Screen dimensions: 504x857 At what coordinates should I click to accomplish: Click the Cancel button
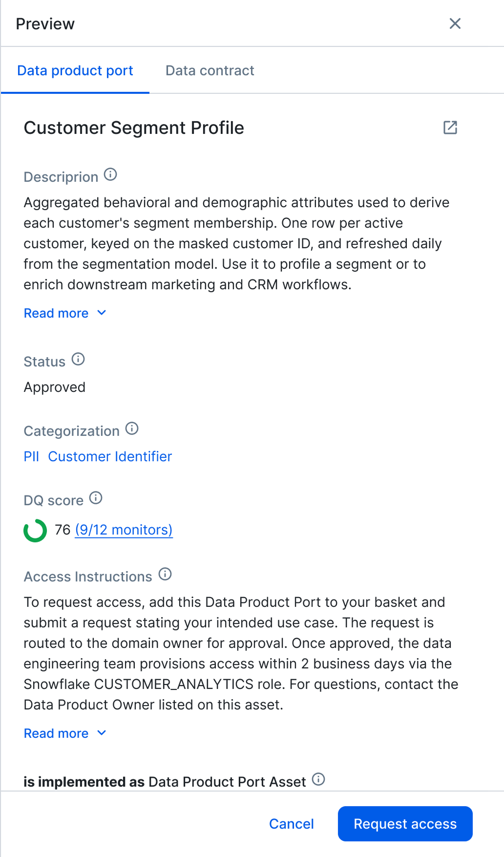point(292,824)
